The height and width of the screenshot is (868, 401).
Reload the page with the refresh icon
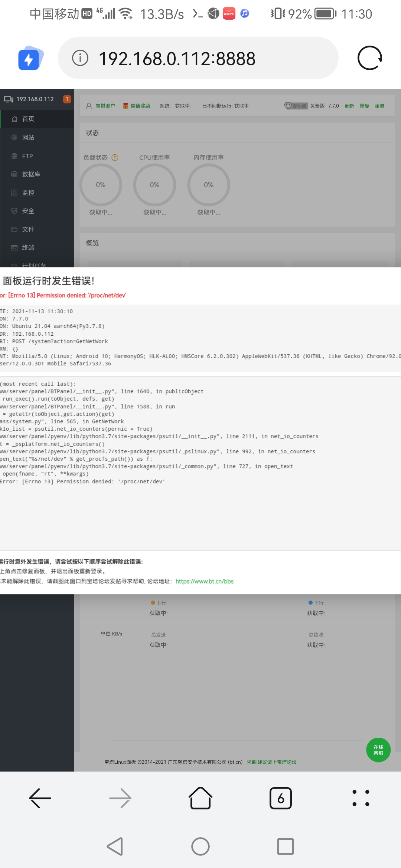pos(370,58)
